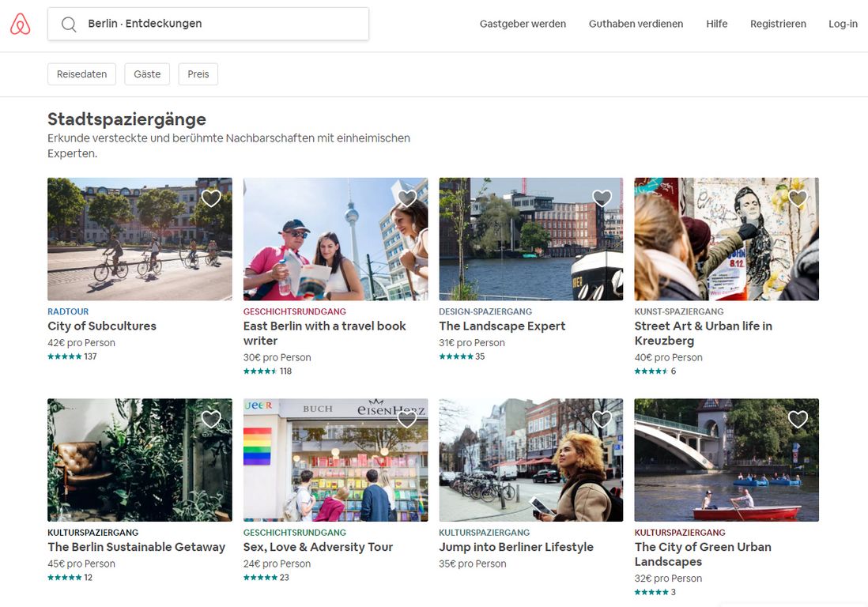Heart The City of Green Urban Landscapes

click(x=798, y=420)
